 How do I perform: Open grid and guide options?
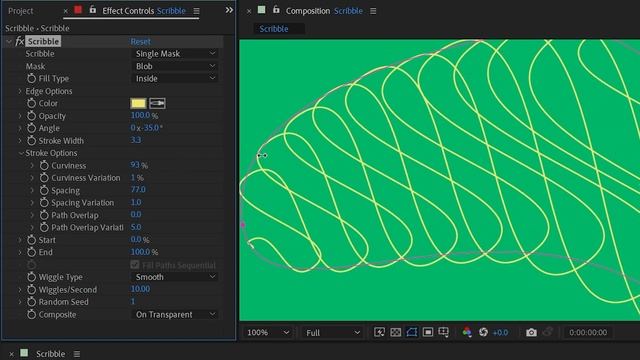444,332
